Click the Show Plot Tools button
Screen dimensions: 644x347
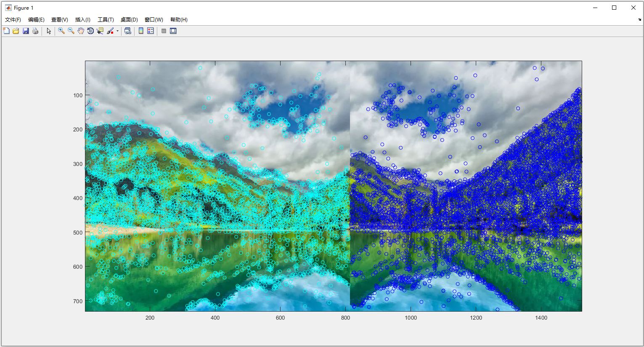(173, 31)
